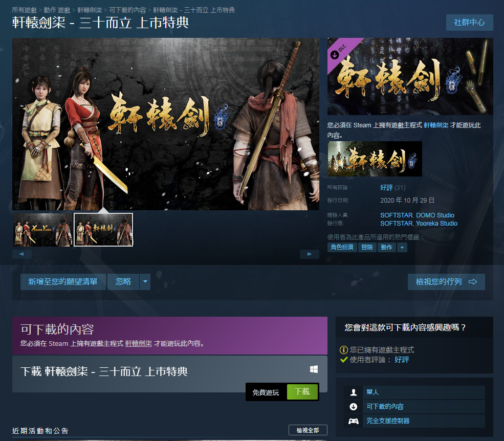Open 所有遊戲 in the breadcrumb
This screenshot has height=441, width=504.
[x=24, y=10]
